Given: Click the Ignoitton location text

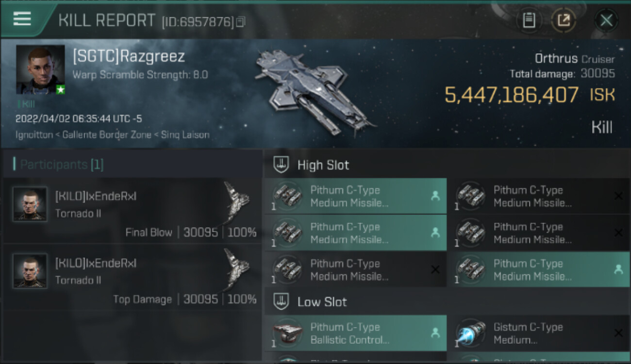Looking at the screenshot, I should point(34,134).
